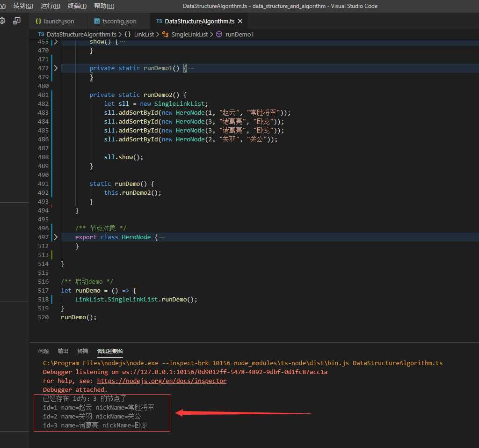Viewport: 479px width, 448px height.
Task: Click the 'static runDemo() {' line
Action: pos(122,184)
